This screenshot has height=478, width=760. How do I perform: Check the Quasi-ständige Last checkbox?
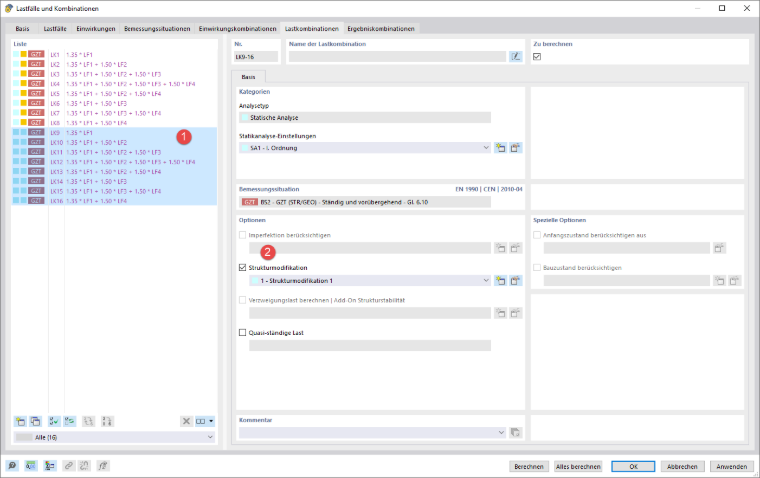coord(242,333)
